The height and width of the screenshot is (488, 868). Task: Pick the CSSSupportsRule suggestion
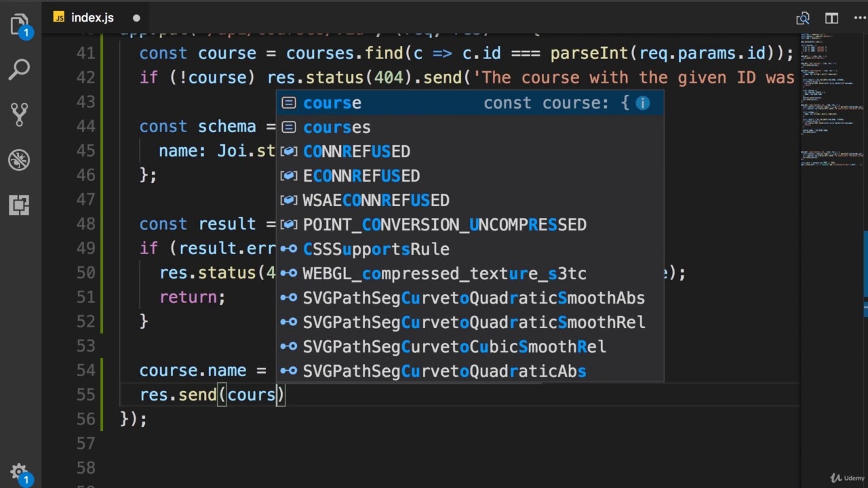(470, 249)
